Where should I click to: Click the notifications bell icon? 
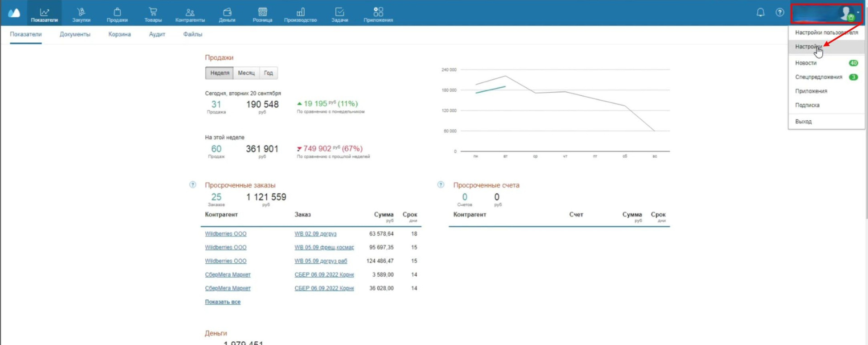pos(760,13)
